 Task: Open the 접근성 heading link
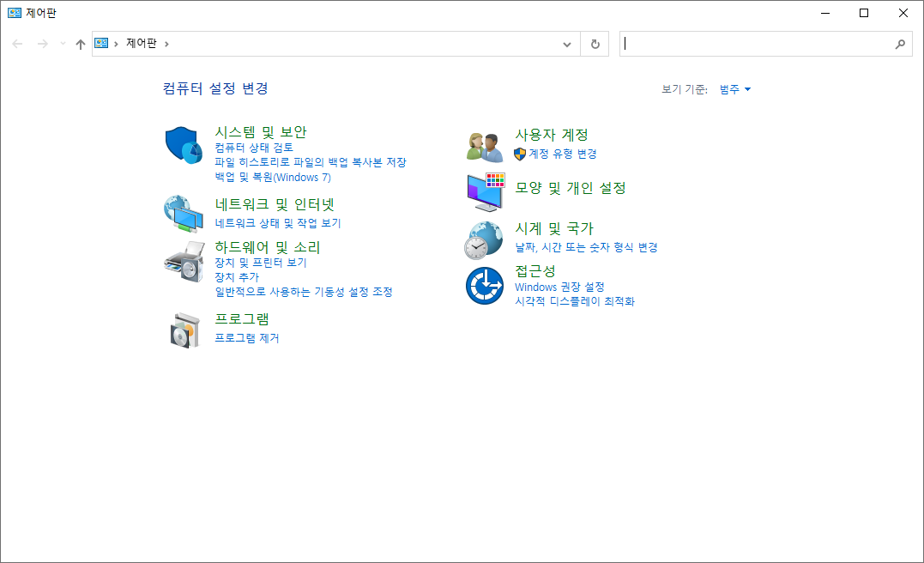click(535, 271)
